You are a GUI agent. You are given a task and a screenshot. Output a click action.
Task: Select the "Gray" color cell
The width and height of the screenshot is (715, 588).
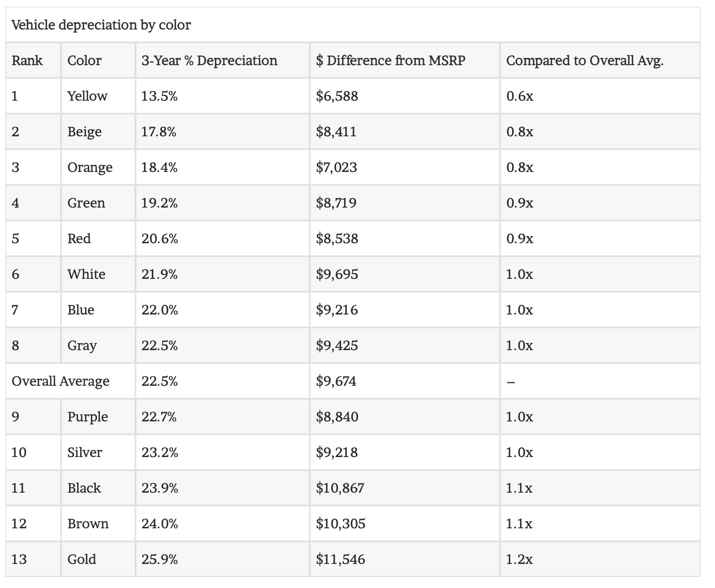pos(82,346)
